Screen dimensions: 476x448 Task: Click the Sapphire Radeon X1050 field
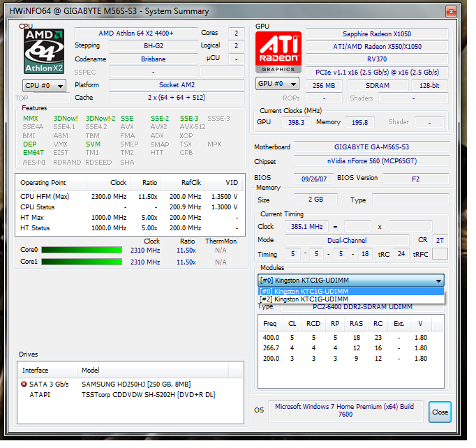[377, 33]
